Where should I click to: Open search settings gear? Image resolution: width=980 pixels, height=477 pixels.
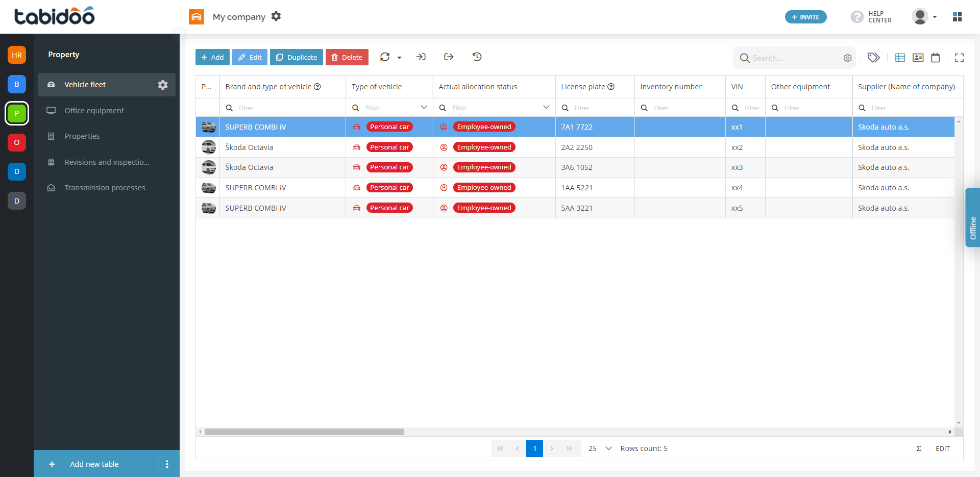click(x=848, y=58)
